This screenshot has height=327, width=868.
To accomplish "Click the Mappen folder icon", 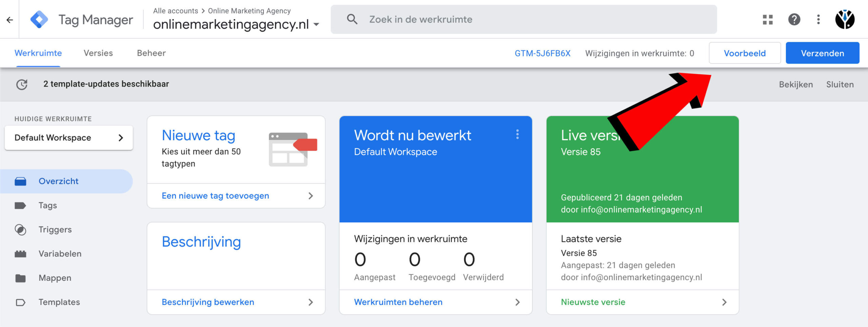I will 20,278.
